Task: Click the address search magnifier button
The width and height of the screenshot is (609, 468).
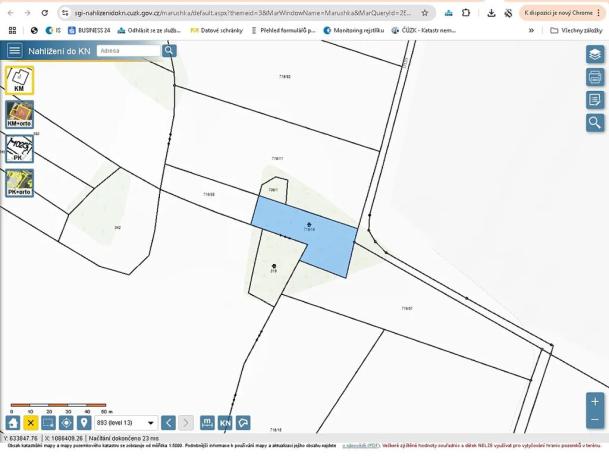Action: [x=169, y=50]
